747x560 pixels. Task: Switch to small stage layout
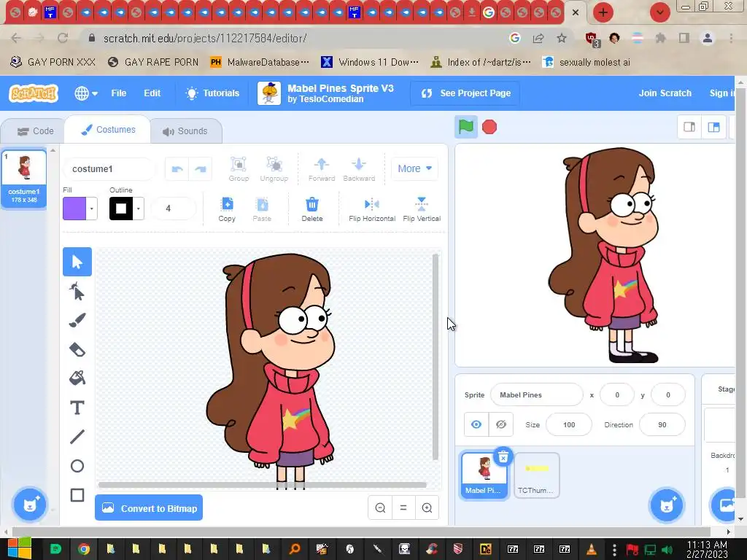click(x=689, y=127)
